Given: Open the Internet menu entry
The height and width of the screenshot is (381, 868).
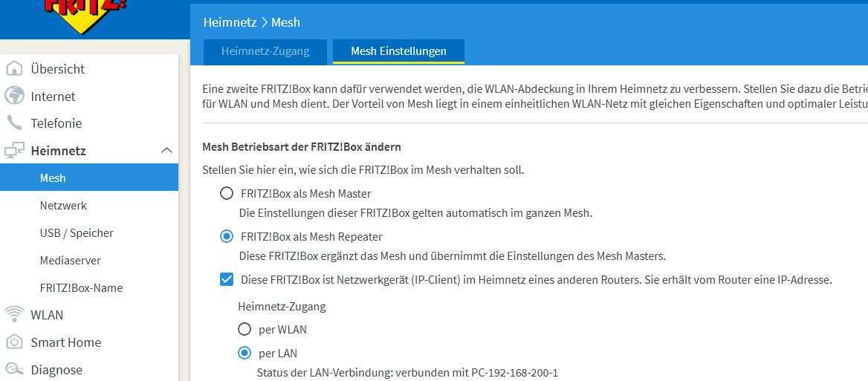Looking at the screenshot, I should 54,97.
